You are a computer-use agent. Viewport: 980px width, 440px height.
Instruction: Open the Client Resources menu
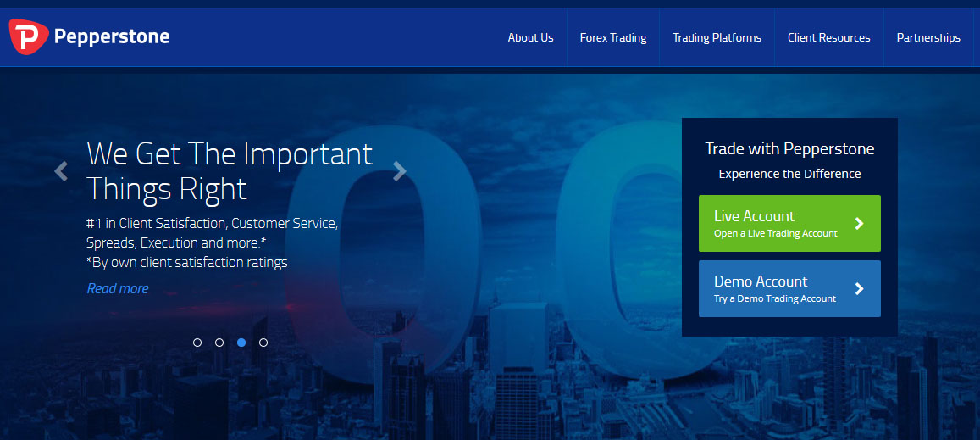point(828,37)
